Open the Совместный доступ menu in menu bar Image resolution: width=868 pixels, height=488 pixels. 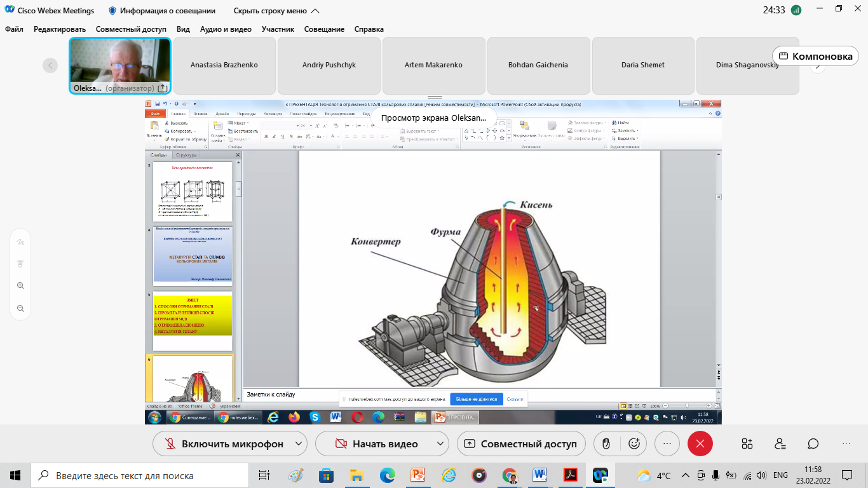click(x=131, y=29)
